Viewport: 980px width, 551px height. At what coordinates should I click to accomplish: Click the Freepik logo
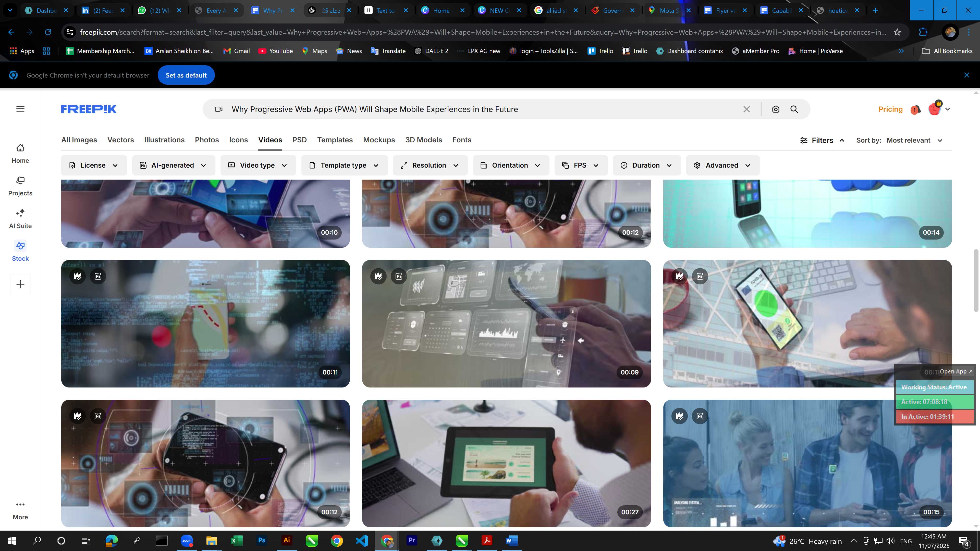(89, 109)
